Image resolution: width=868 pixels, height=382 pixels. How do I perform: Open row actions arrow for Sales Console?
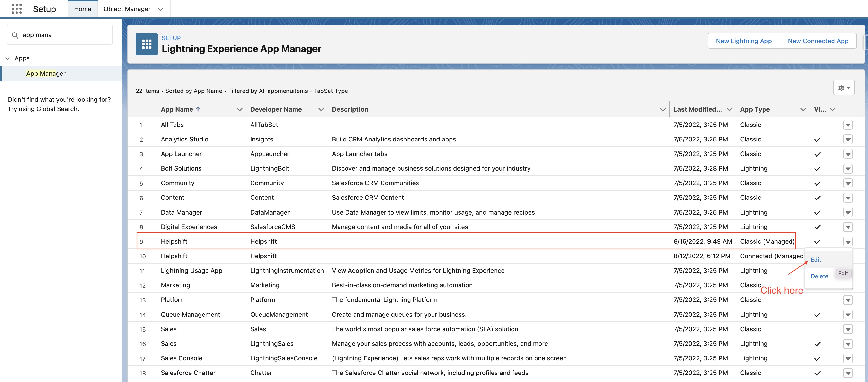[x=848, y=358]
